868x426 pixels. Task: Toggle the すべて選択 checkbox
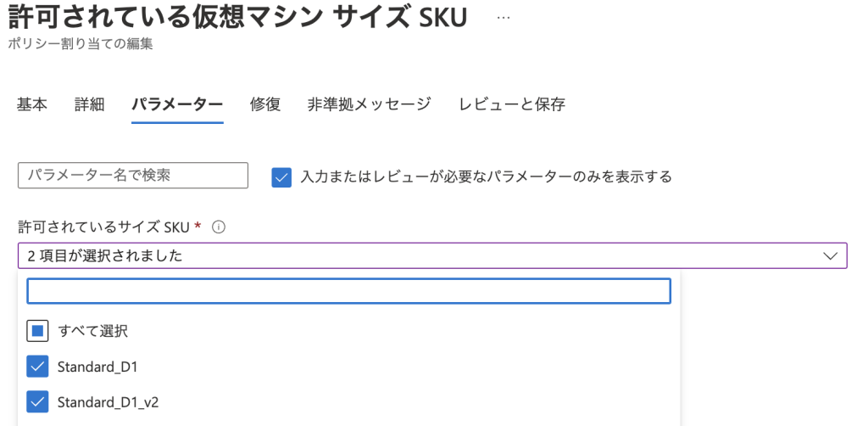point(37,331)
